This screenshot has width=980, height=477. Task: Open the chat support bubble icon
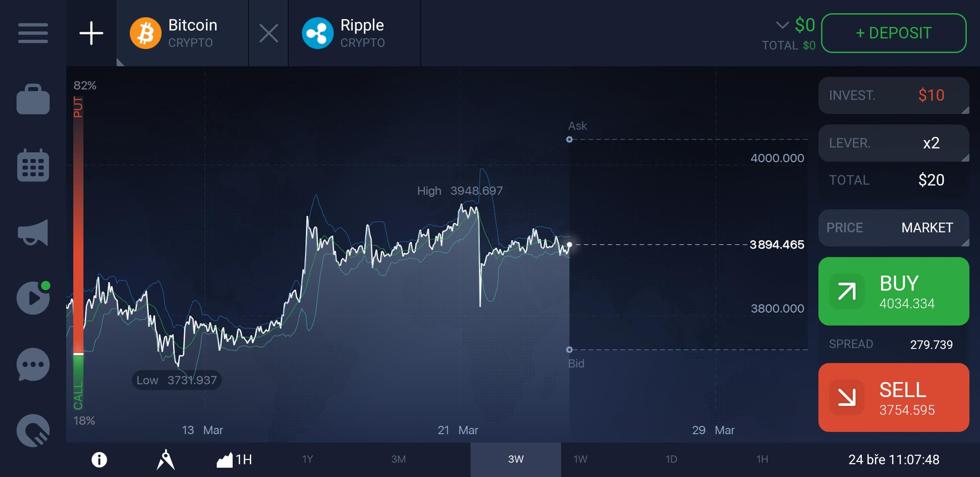(33, 364)
